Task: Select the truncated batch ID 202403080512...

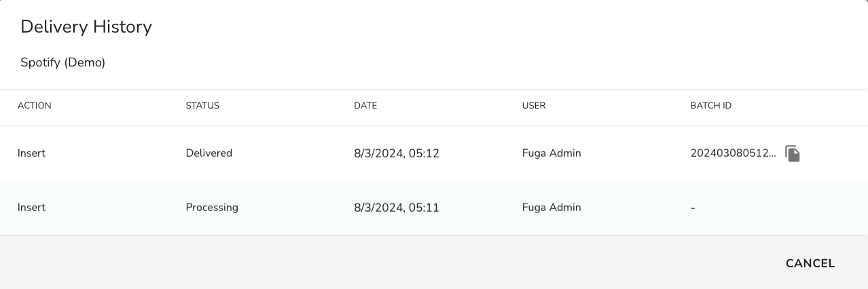Action: [733, 153]
